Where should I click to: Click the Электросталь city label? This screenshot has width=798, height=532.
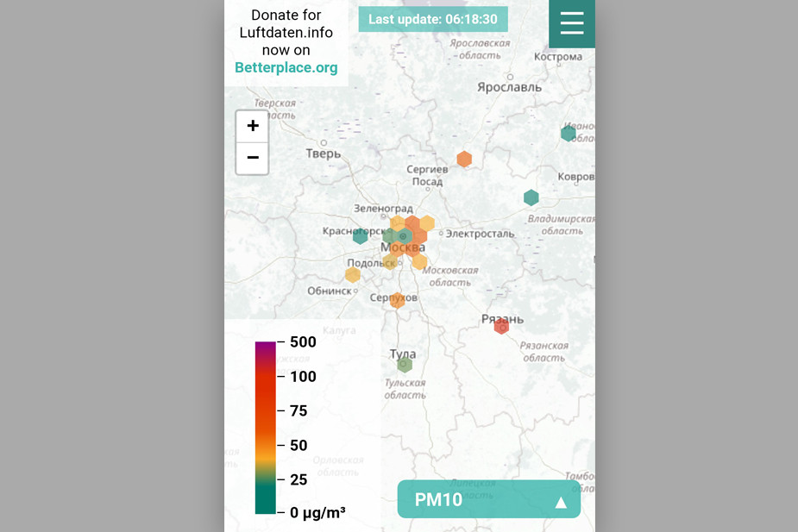tap(480, 234)
